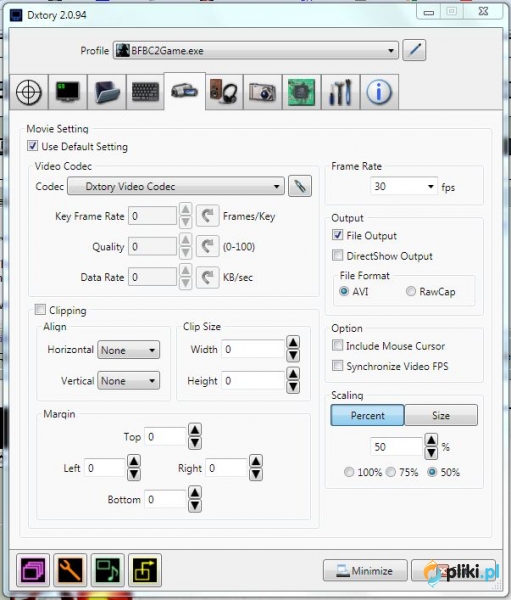The height and width of the screenshot is (600, 511).
Task: Open the Horizontal align dropdown
Action: [x=128, y=350]
